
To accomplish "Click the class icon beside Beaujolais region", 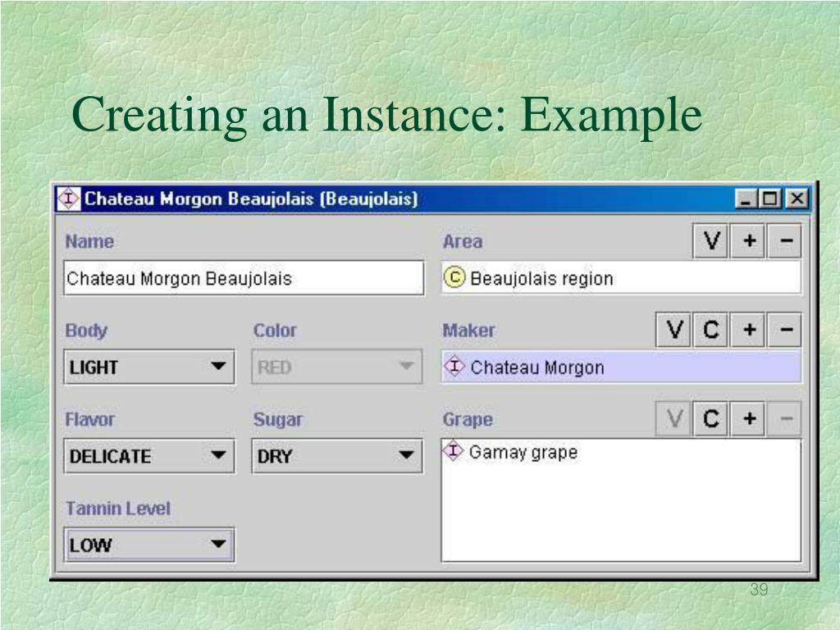I will (x=454, y=277).
